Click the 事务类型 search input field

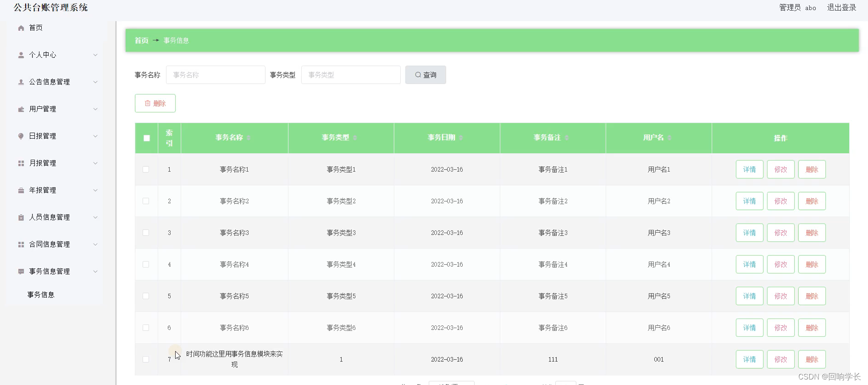pyautogui.click(x=351, y=75)
